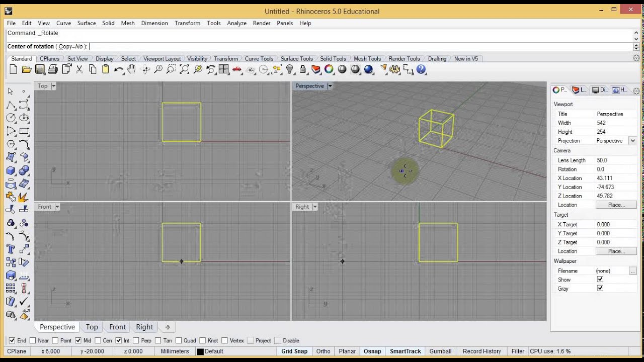Image resolution: width=644 pixels, height=362 pixels.
Task: Open the Perspective viewport title menu arrow
Action: [330, 86]
